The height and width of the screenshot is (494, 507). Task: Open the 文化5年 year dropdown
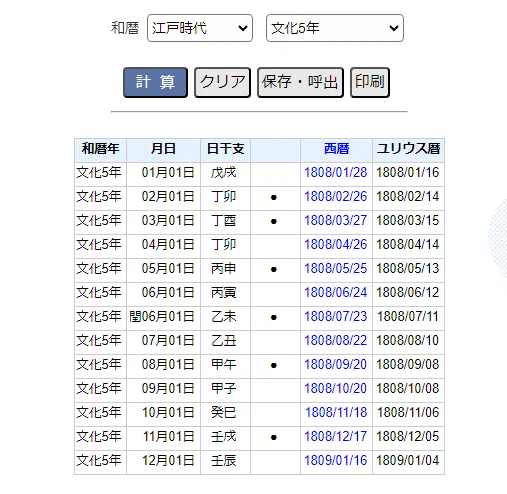click(335, 28)
